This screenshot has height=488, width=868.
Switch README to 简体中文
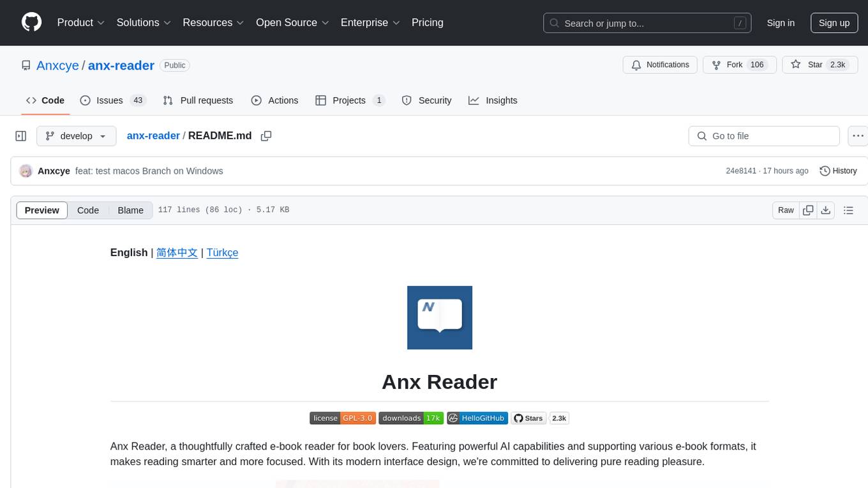(177, 252)
